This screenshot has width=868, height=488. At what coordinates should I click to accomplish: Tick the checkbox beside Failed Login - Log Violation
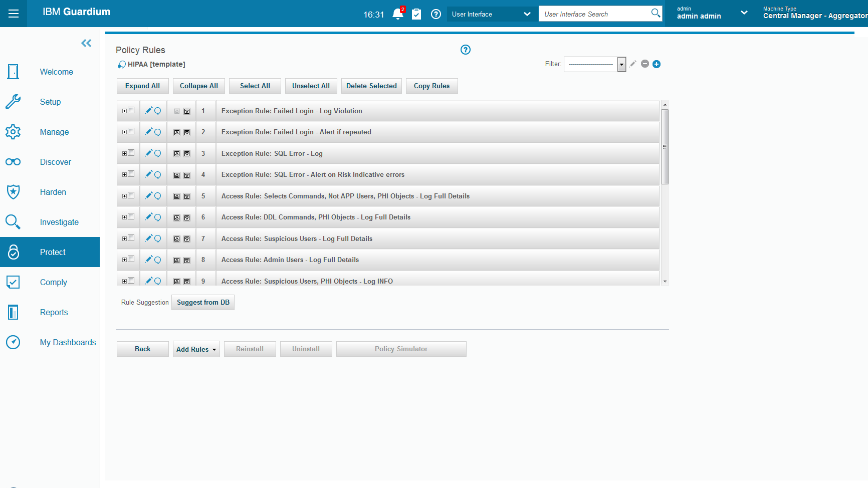tap(132, 110)
